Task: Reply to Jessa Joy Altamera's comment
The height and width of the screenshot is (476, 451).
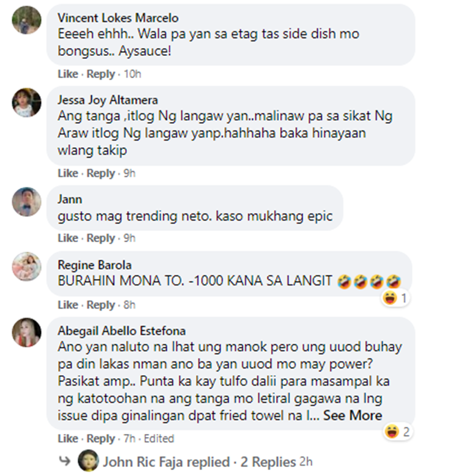Action: [101, 173]
